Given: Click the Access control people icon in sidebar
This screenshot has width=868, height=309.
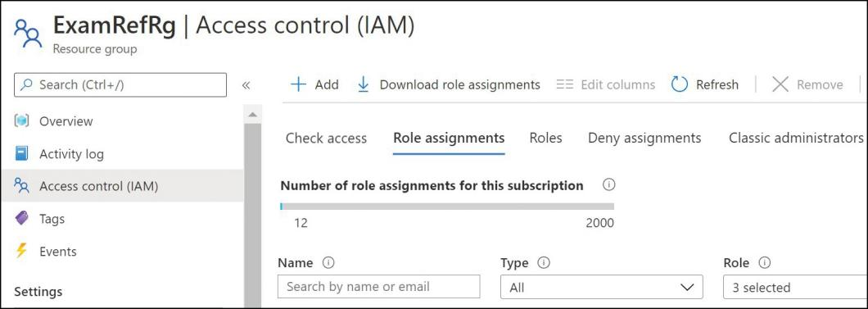Looking at the screenshot, I should click(x=21, y=185).
